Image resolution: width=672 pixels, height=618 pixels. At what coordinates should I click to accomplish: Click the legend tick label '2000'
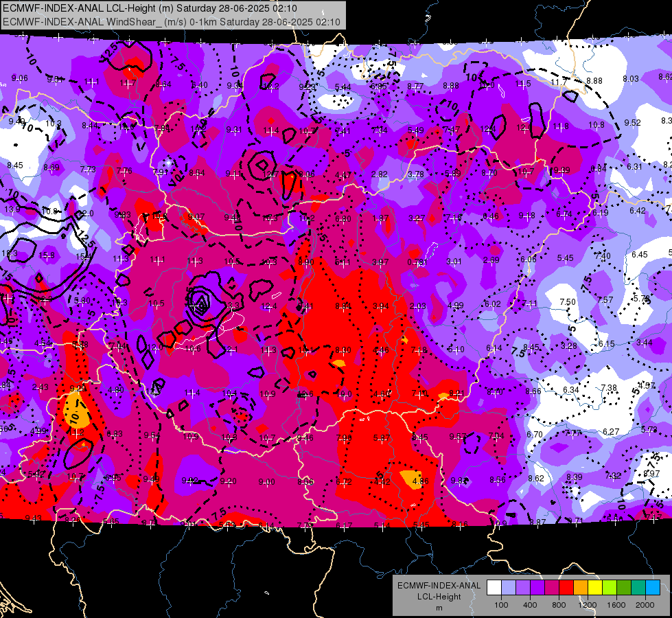(645, 605)
